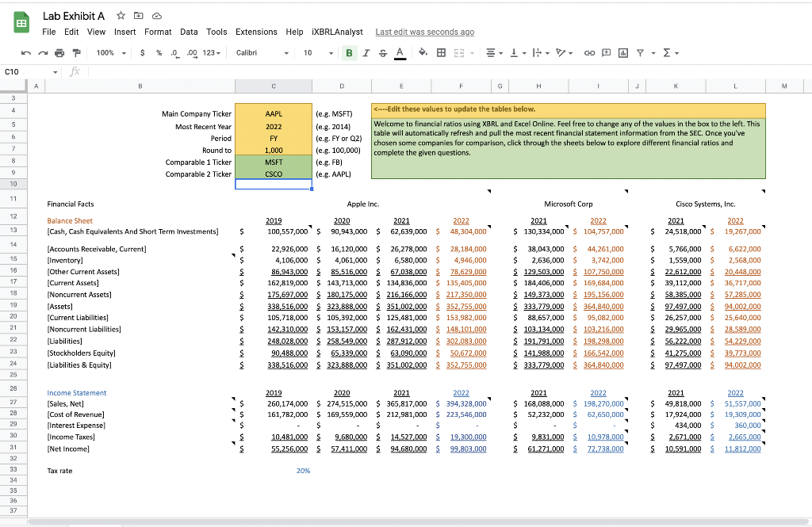
Task: Open the 100% zoom dropdown
Action: point(111,53)
